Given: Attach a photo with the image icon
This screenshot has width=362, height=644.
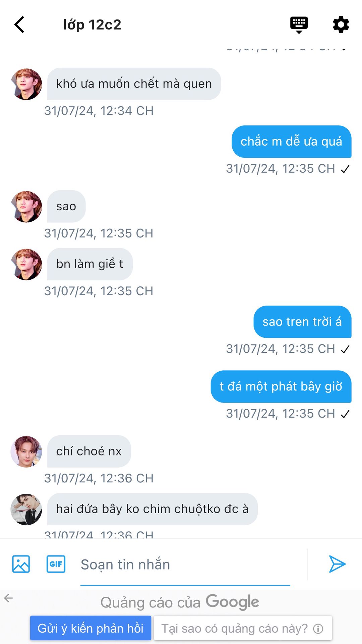Looking at the screenshot, I should coord(21,564).
